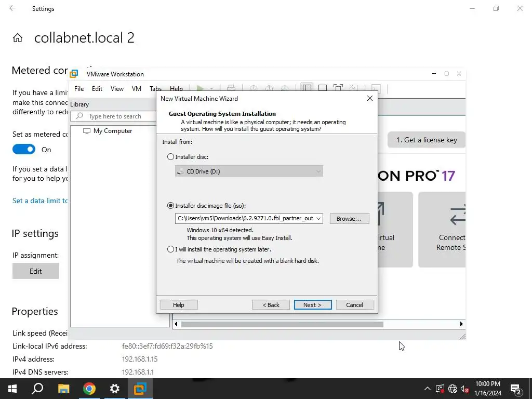
Task: Open Set a data limit link
Action: [x=40, y=201]
